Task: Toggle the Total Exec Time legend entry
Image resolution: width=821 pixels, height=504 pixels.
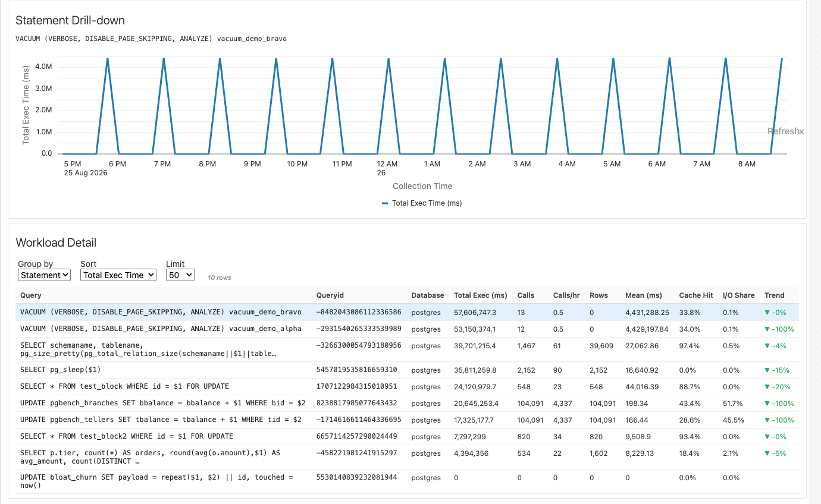Action: tap(422, 203)
